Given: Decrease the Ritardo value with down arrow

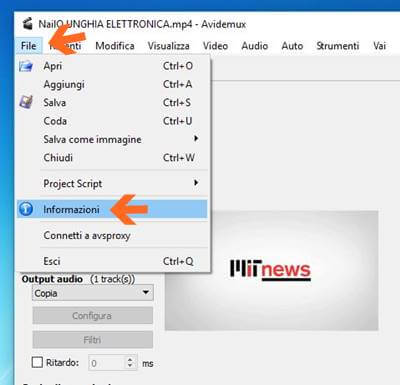Looking at the screenshot, I should 130,366.
